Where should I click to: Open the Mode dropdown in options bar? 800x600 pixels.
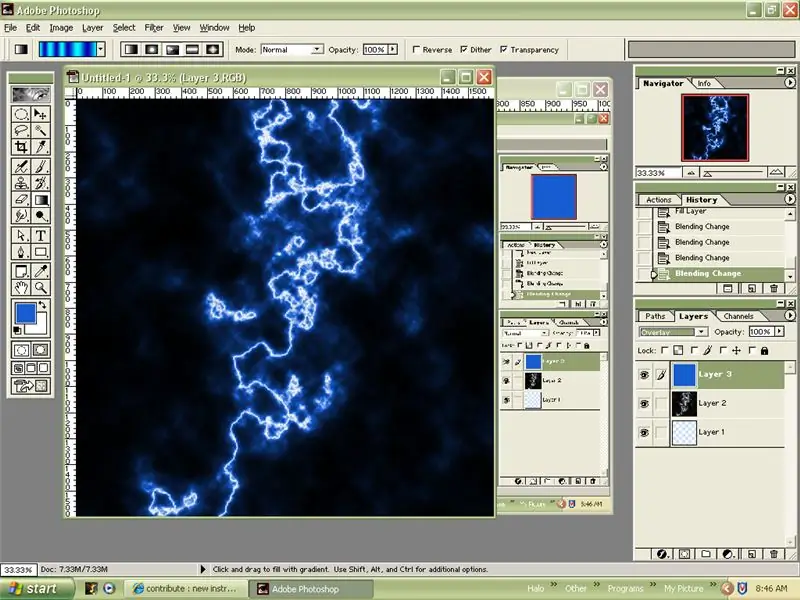317,49
